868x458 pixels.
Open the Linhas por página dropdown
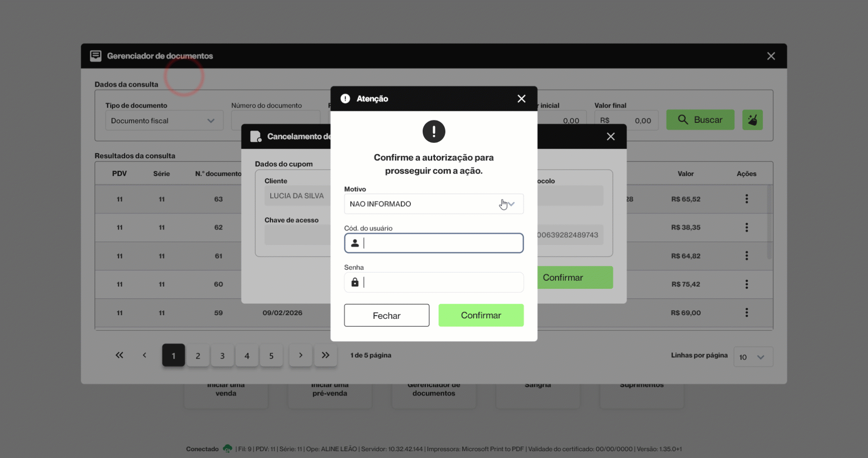coord(753,357)
